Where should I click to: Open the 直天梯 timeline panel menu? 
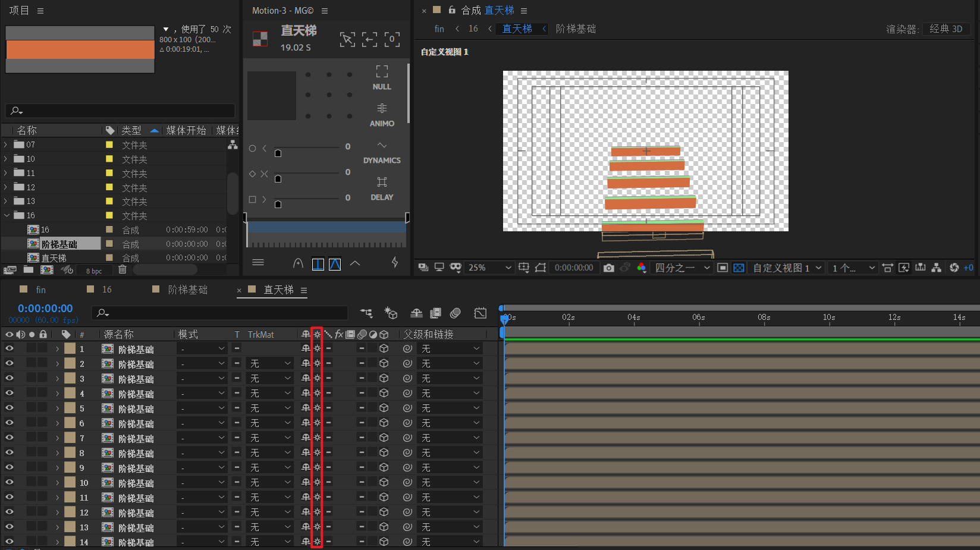tap(304, 290)
